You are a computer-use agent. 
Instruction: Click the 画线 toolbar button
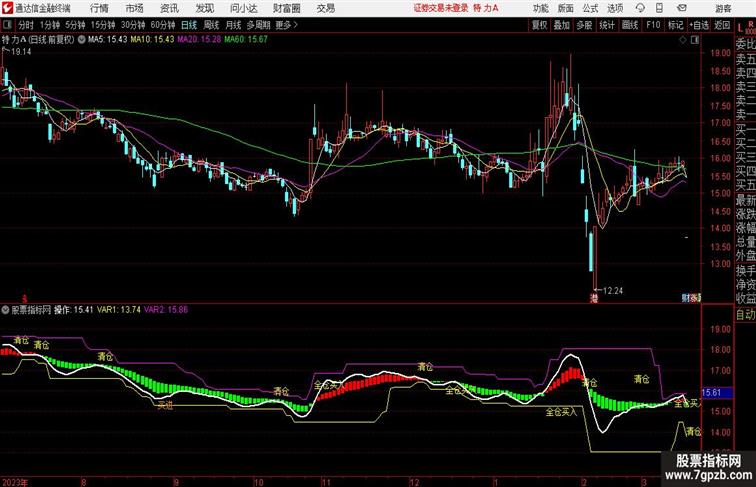coord(630,25)
